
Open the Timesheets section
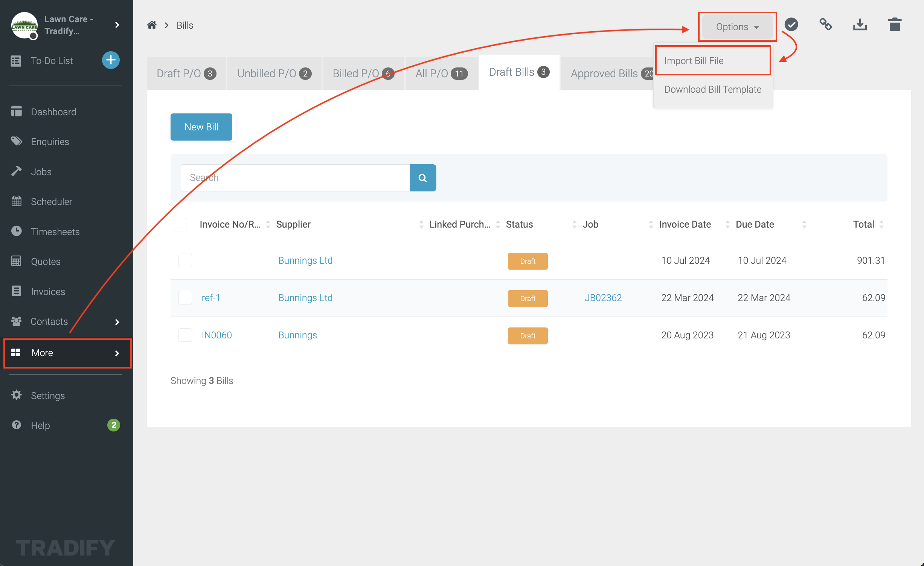55,231
